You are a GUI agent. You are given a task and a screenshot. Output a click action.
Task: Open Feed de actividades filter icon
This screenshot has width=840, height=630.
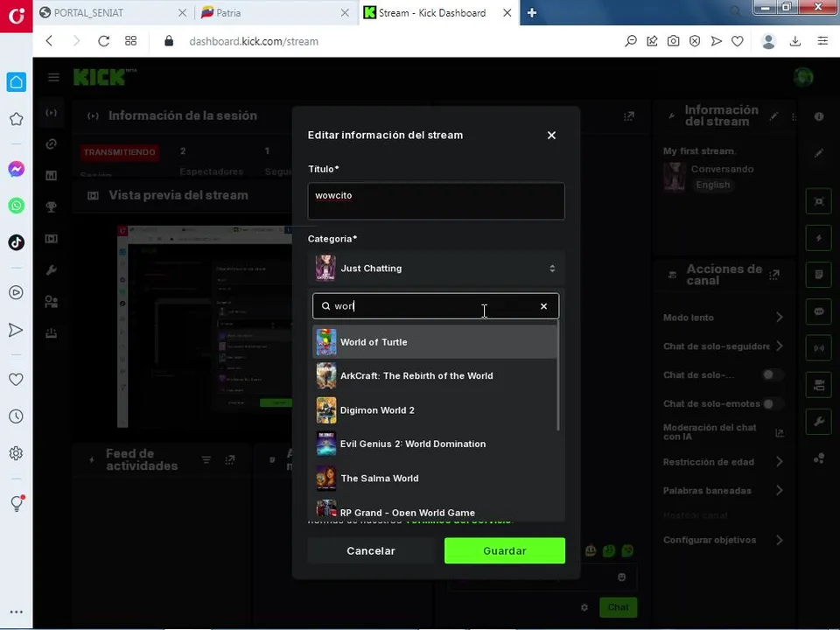(x=206, y=459)
